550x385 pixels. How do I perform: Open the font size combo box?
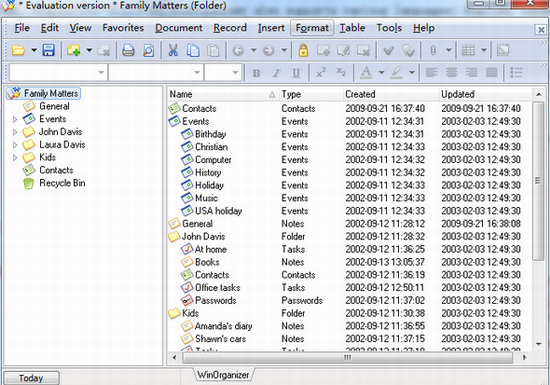(x=223, y=73)
